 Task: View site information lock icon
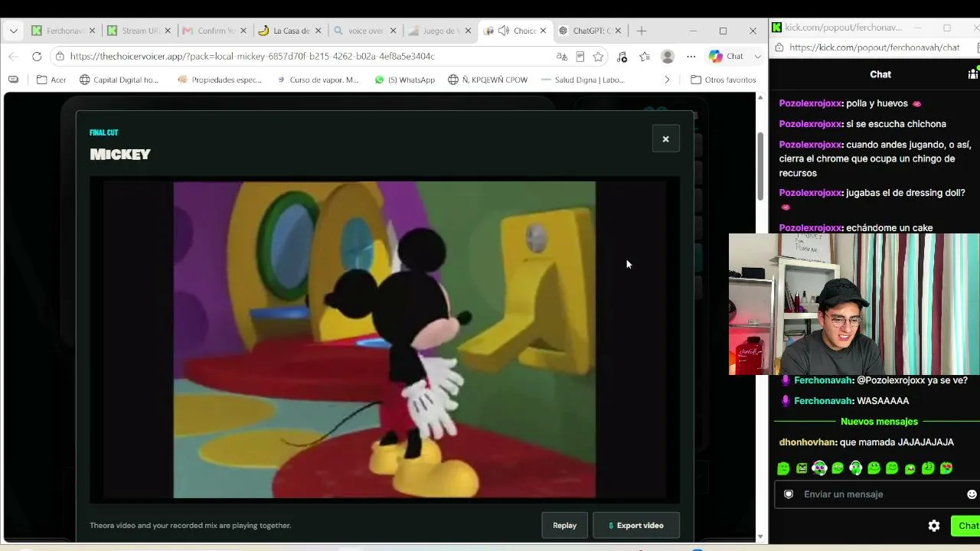(60, 56)
